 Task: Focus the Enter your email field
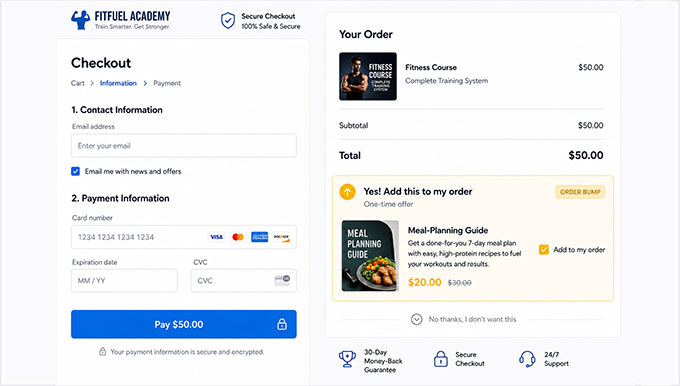[x=184, y=145]
